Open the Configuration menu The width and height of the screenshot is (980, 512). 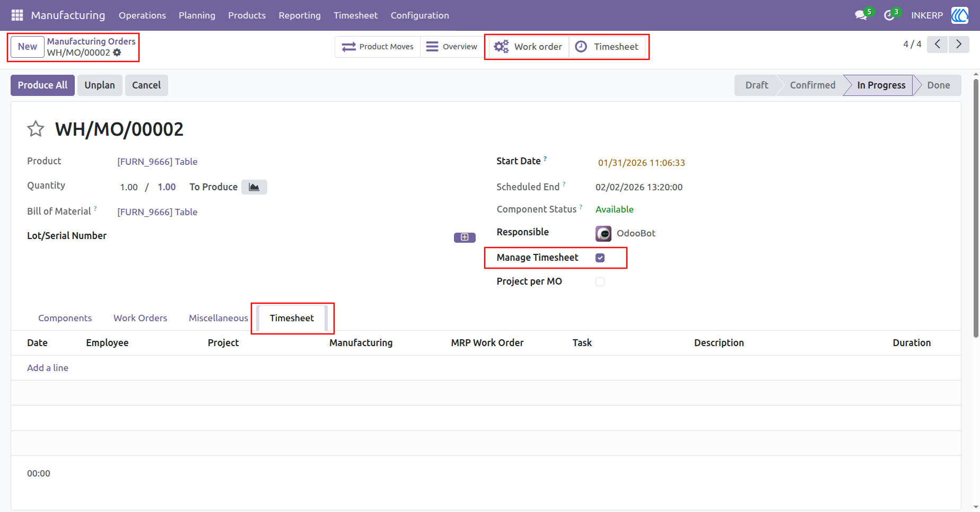tap(420, 15)
